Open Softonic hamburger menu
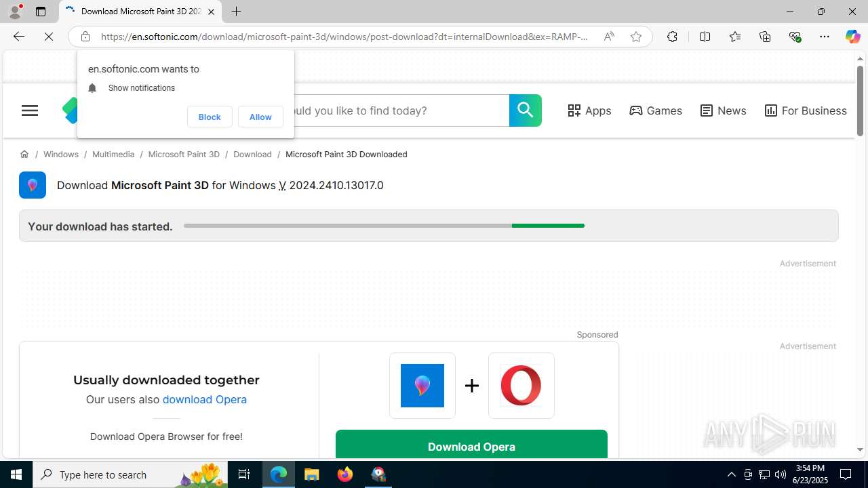 coord(30,110)
